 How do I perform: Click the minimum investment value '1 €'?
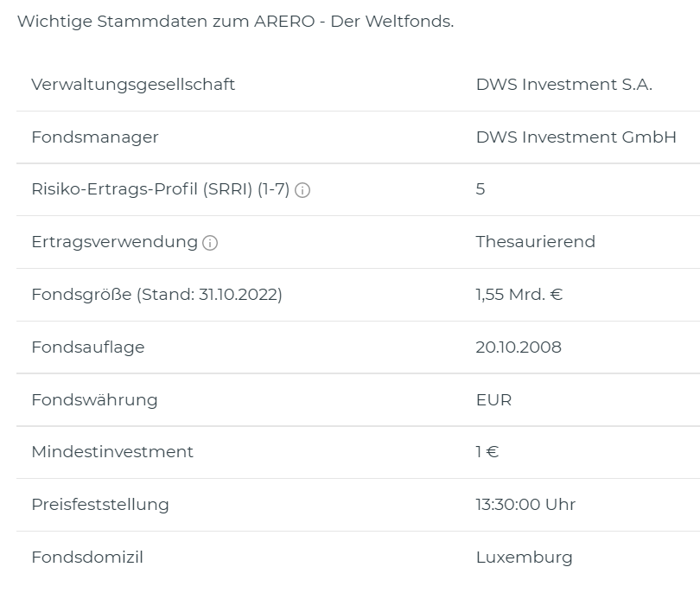(x=487, y=452)
